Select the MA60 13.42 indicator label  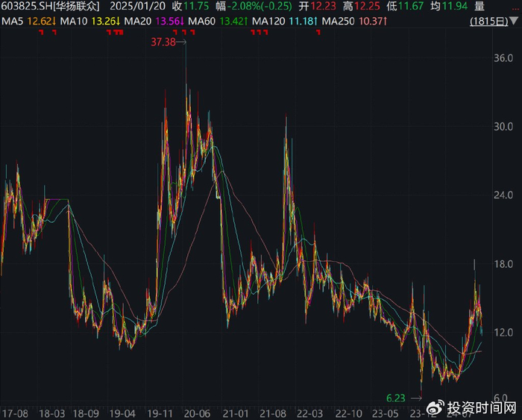click(218, 22)
